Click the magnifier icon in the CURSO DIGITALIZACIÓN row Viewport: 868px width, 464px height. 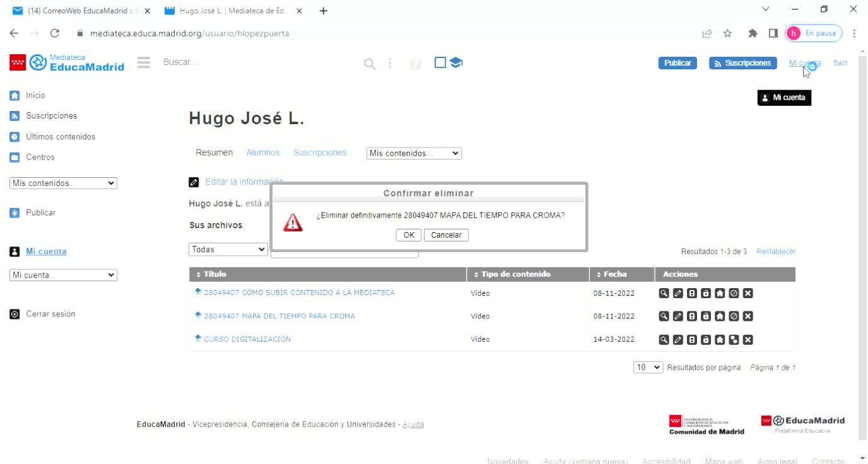pos(664,340)
